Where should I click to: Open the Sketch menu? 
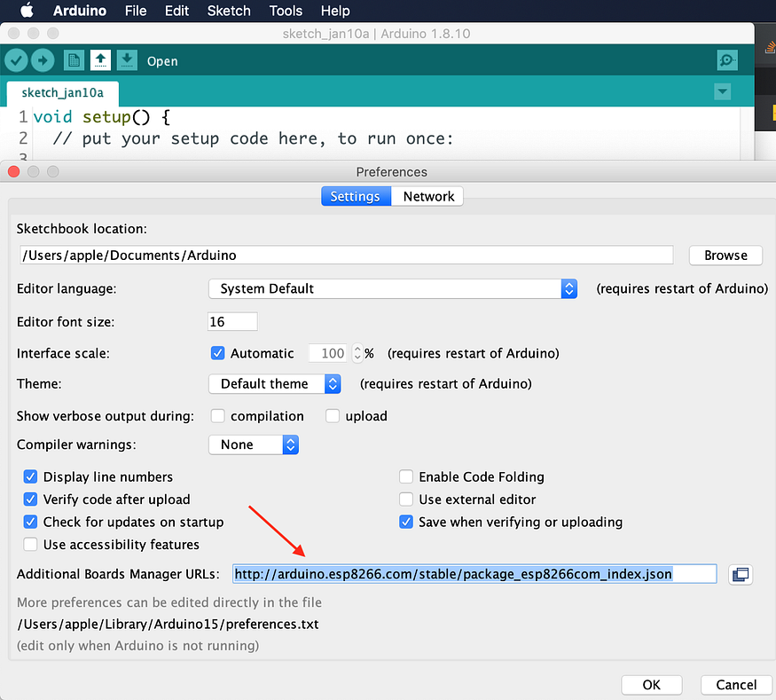pyautogui.click(x=229, y=11)
